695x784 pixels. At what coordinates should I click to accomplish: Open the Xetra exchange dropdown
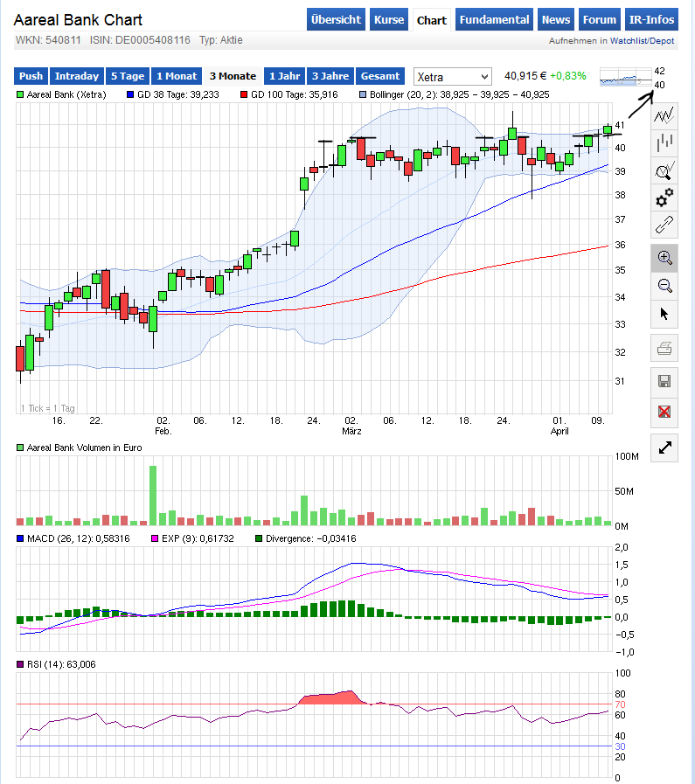click(x=453, y=77)
